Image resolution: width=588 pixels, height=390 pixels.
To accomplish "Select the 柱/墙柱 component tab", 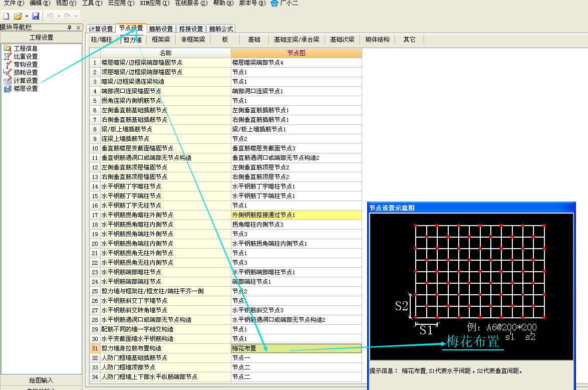I will 101,40.
